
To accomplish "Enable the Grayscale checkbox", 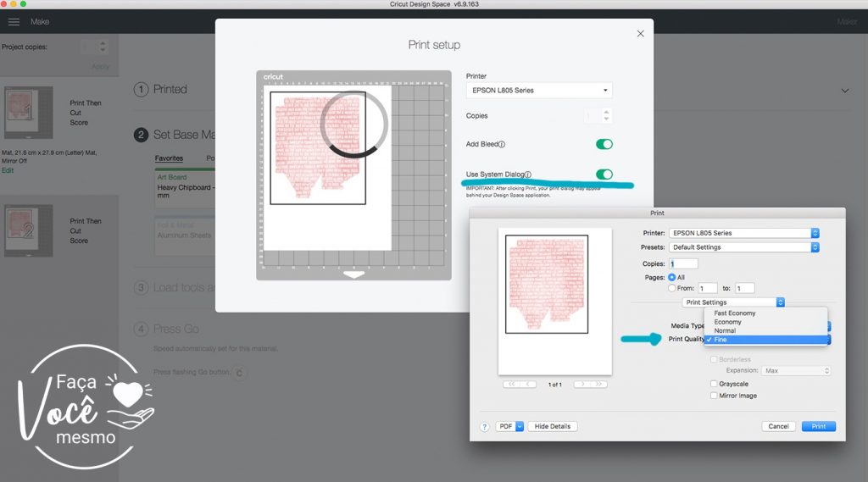I will pos(715,384).
